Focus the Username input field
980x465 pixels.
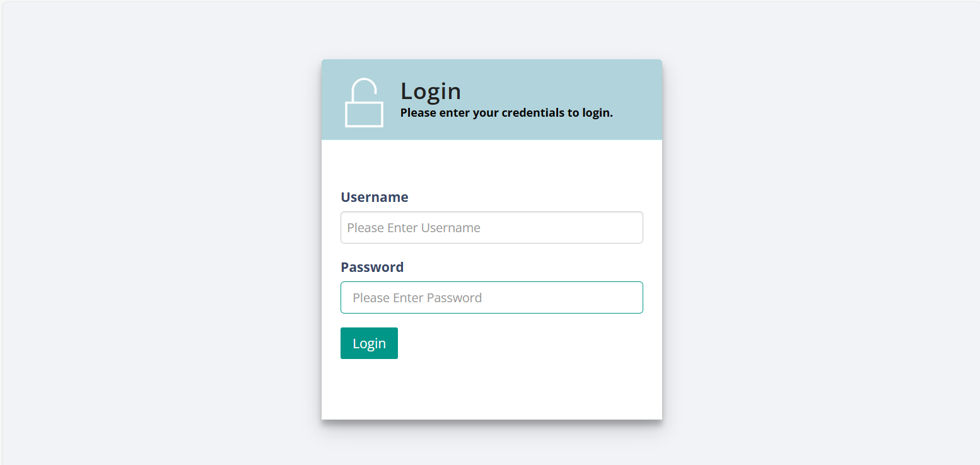[x=491, y=228]
